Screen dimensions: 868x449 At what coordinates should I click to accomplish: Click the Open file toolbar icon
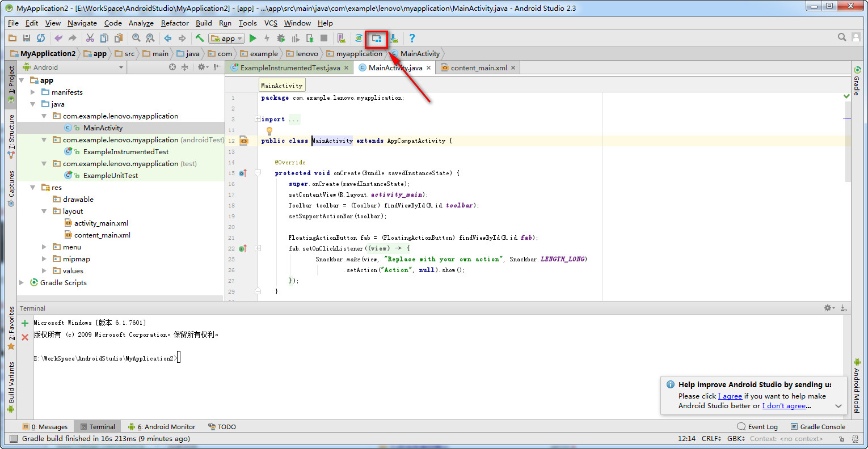pyautogui.click(x=12, y=38)
